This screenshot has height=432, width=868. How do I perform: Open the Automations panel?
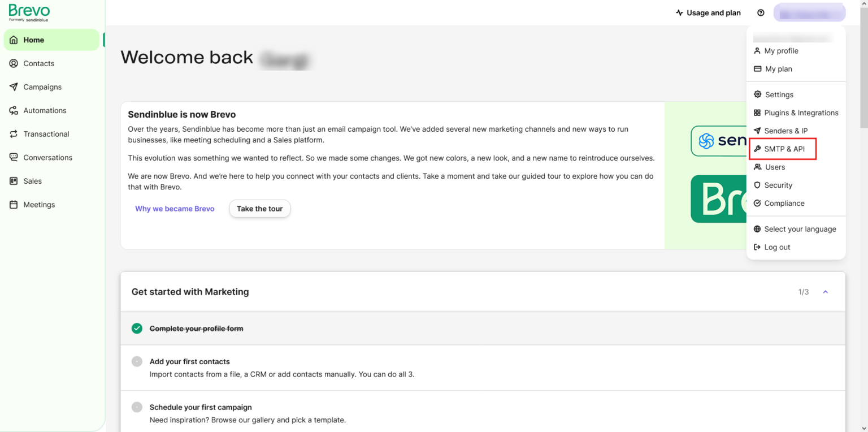[45, 110]
